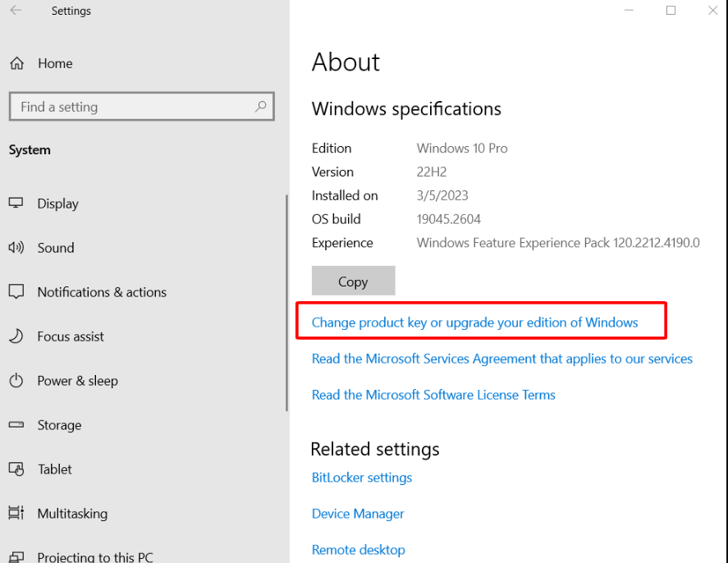This screenshot has width=728, height=563.
Task: Click the Sound speaker icon
Action: [x=16, y=248]
